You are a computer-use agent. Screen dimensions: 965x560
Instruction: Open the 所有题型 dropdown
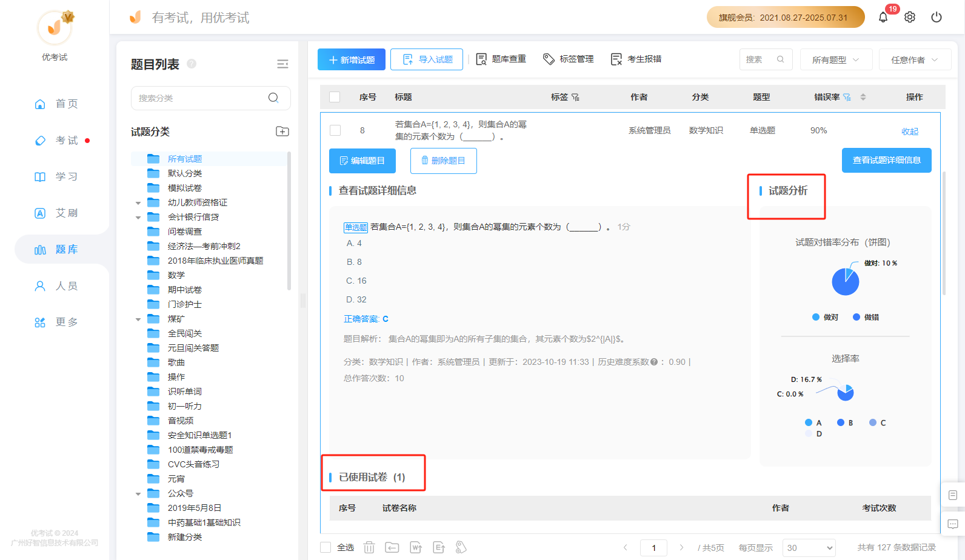point(836,59)
